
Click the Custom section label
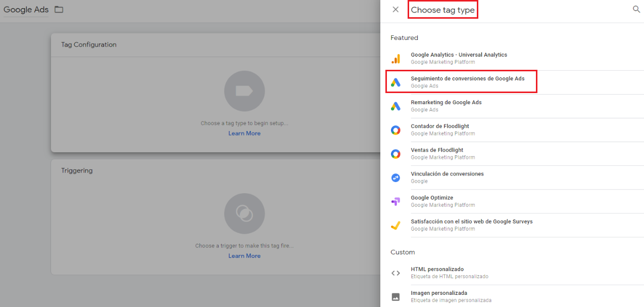pos(403,252)
